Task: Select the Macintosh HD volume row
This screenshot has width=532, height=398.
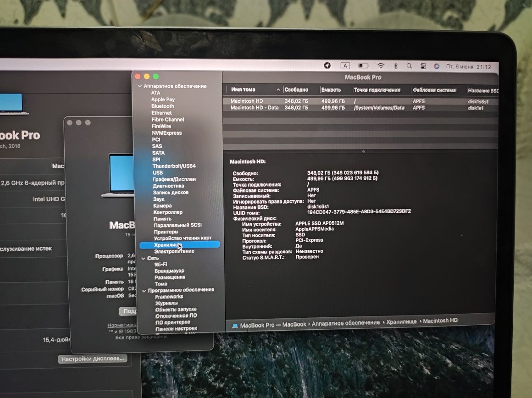Action: (x=360, y=101)
